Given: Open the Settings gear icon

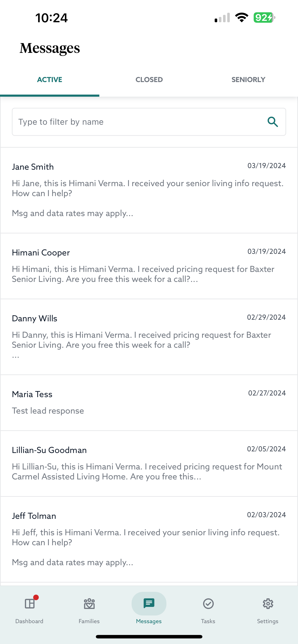Looking at the screenshot, I should 268,603.
